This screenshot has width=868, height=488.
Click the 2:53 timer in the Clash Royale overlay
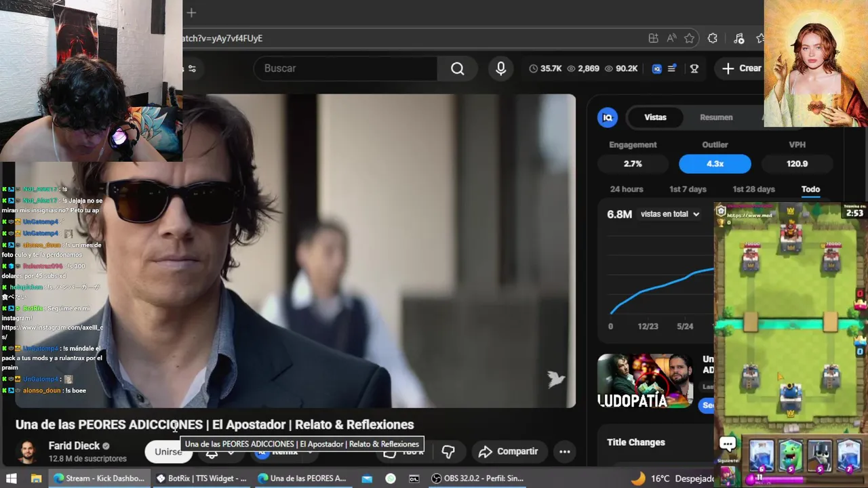[x=854, y=213]
